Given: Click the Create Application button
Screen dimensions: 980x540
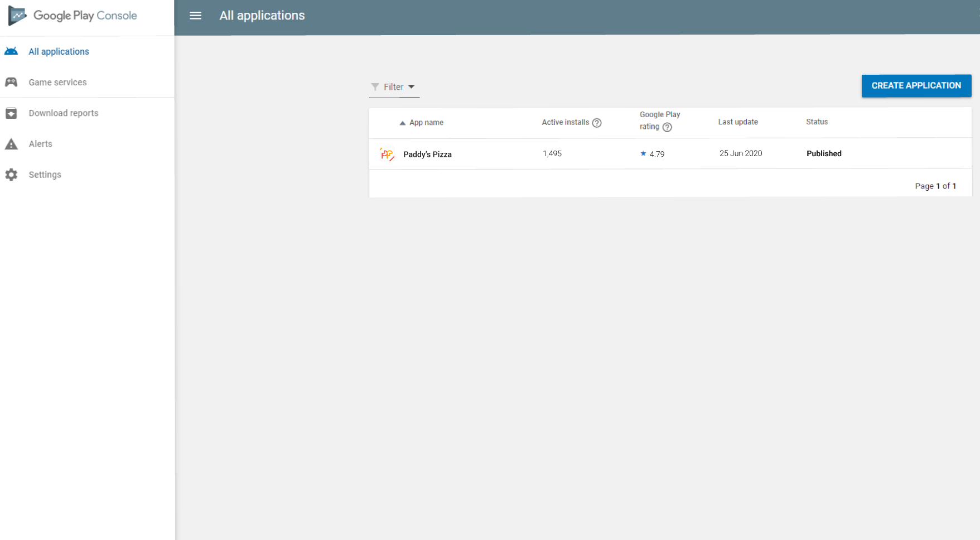Looking at the screenshot, I should point(916,85).
